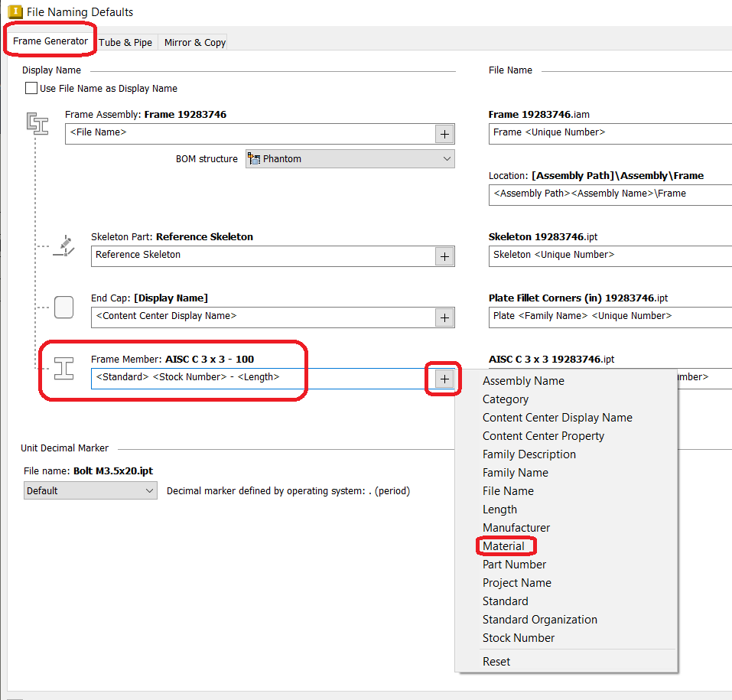
Task: Switch to the Frame Generator tab
Action: tap(50, 41)
